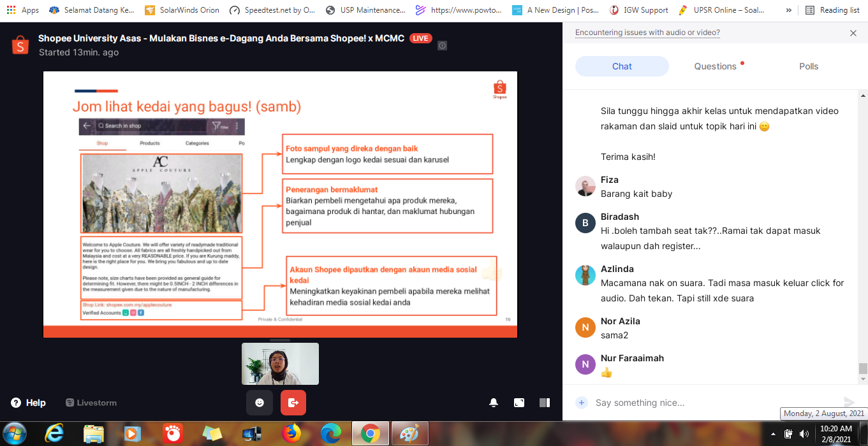Open 'A New Design | Pos...' bookmark
This screenshot has height=446, width=868.
pyautogui.click(x=555, y=10)
